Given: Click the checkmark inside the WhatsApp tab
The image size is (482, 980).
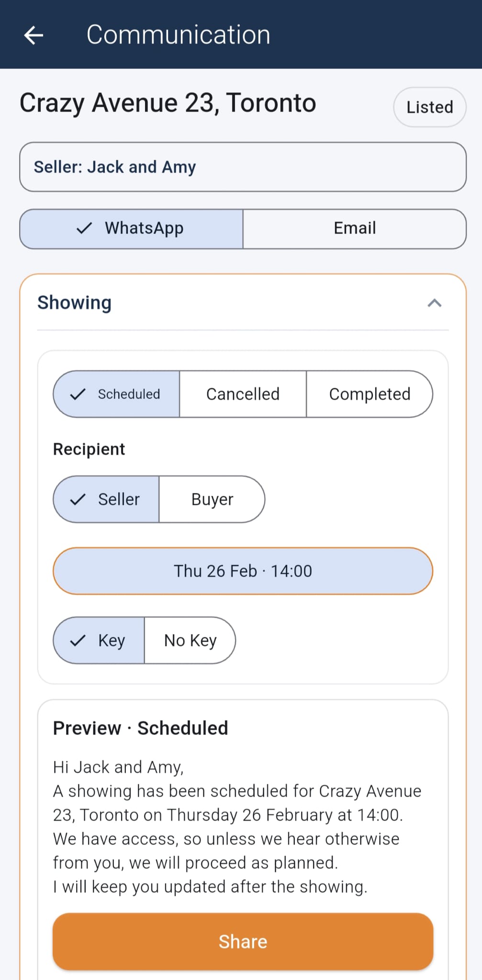Looking at the screenshot, I should pos(84,228).
